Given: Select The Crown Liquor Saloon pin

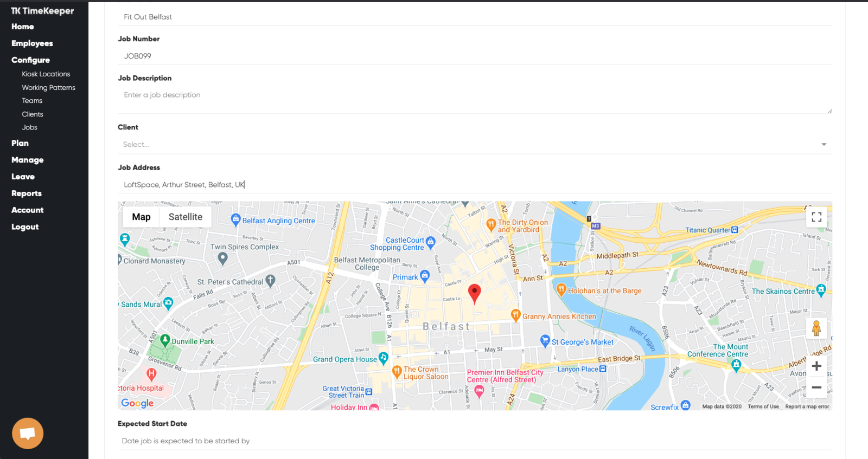Looking at the screenshot, I should click(397, 372).
